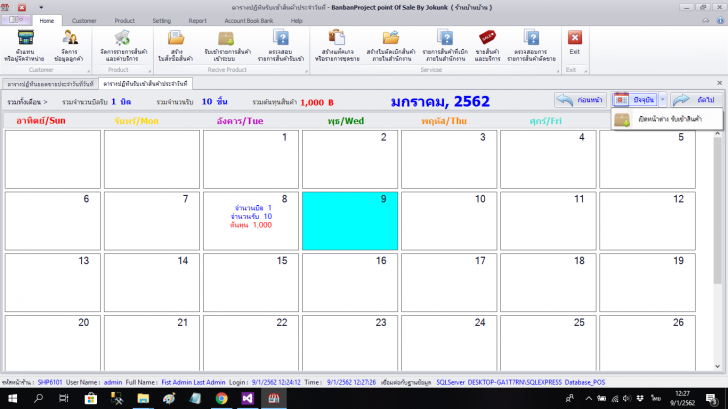728x409 pixels.
Task: Click the SHP6101 shop code in status bar
Action: [x=50, y=382]
